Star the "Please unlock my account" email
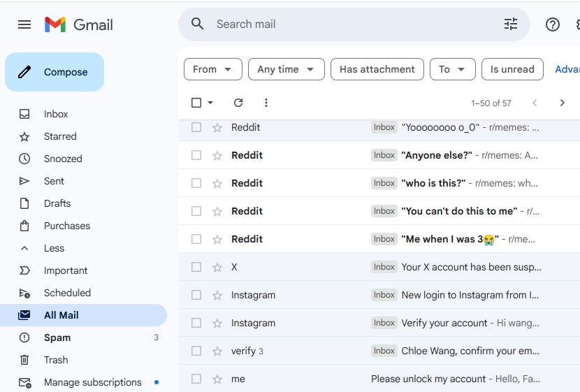 point(217,379)
